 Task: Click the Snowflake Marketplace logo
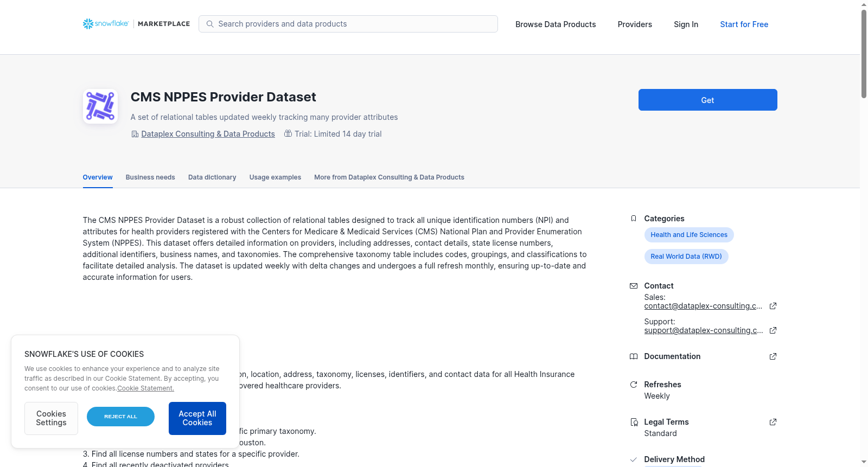click(x=136, y=24)
